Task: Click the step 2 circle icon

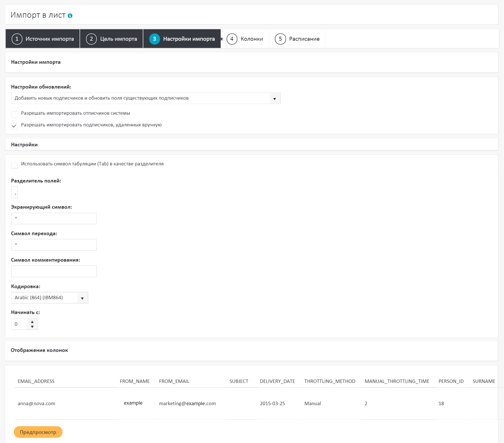Action: 91,39
